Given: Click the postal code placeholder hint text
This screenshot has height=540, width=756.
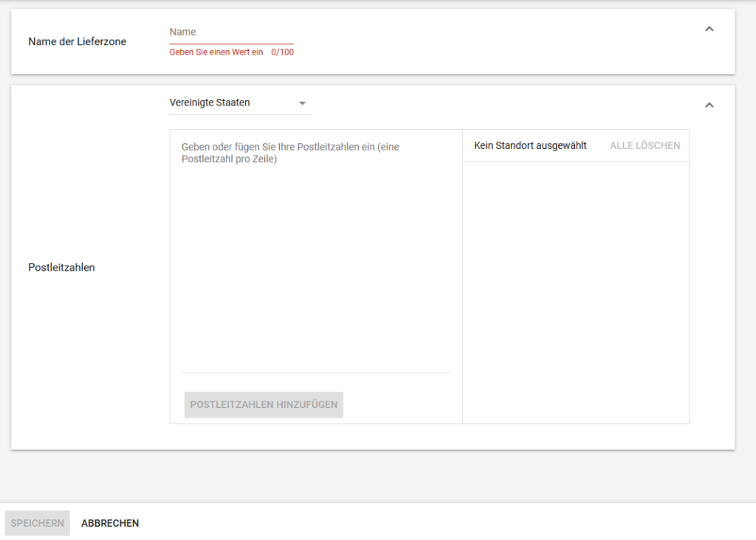Looking at the screenshot, I should 290,153.
